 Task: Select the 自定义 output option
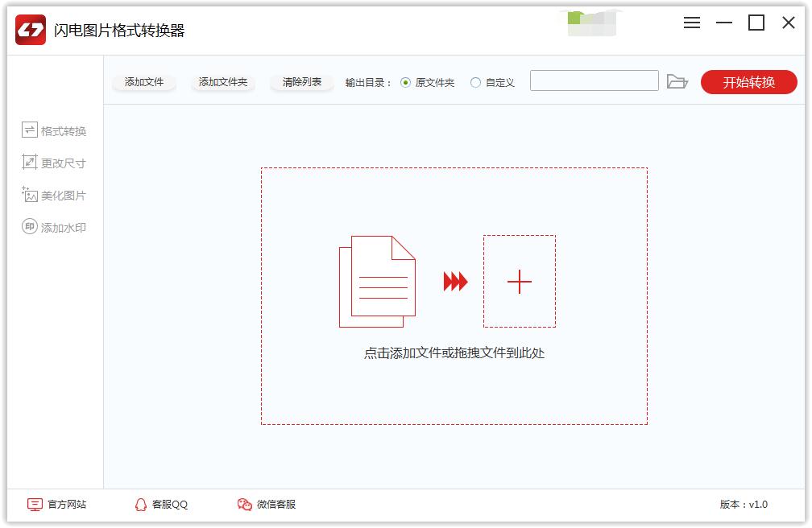click(476, 81)
